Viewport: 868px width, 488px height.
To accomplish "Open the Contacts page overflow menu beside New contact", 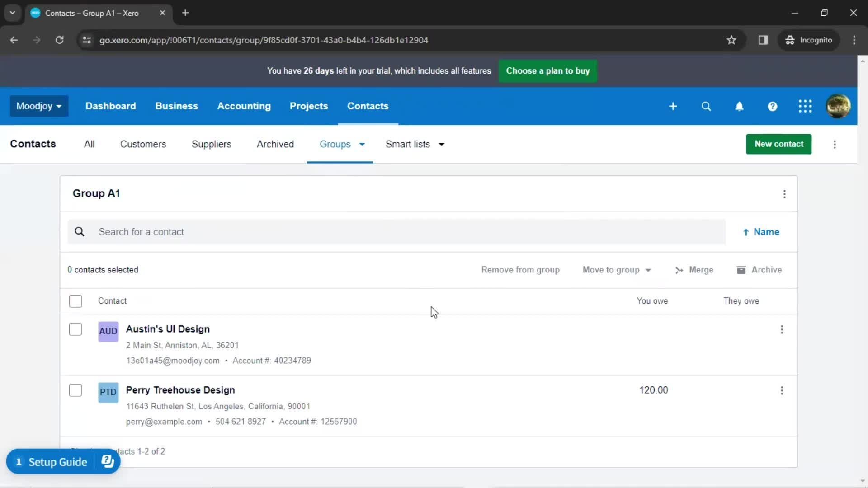I will coord(835,145).
